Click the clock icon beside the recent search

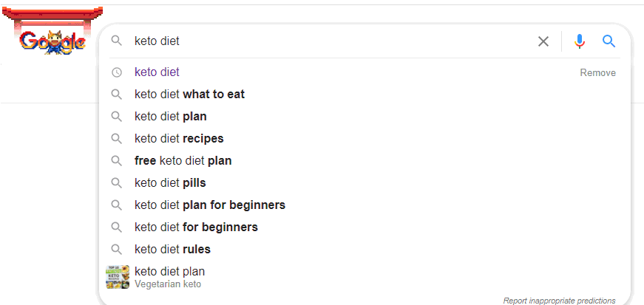[x=116, y=72]
